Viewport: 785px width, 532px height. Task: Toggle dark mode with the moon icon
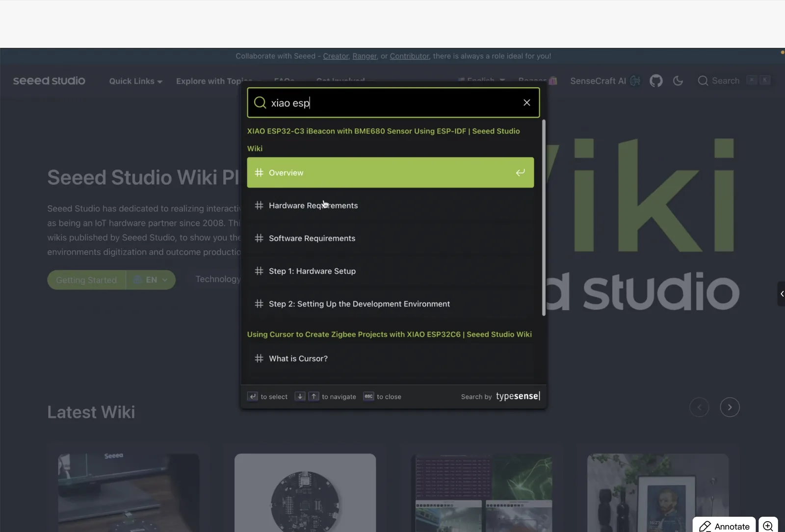(678, 81)
